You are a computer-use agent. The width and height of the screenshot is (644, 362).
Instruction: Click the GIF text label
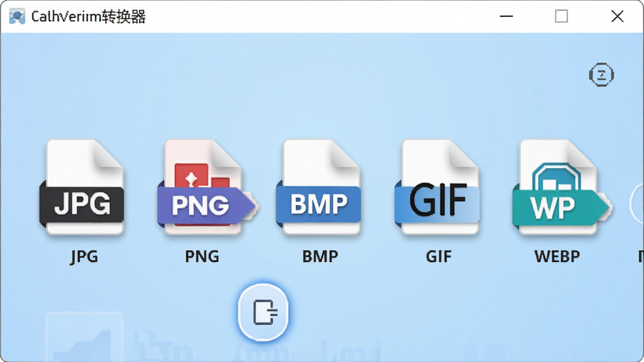coord(438,256)
